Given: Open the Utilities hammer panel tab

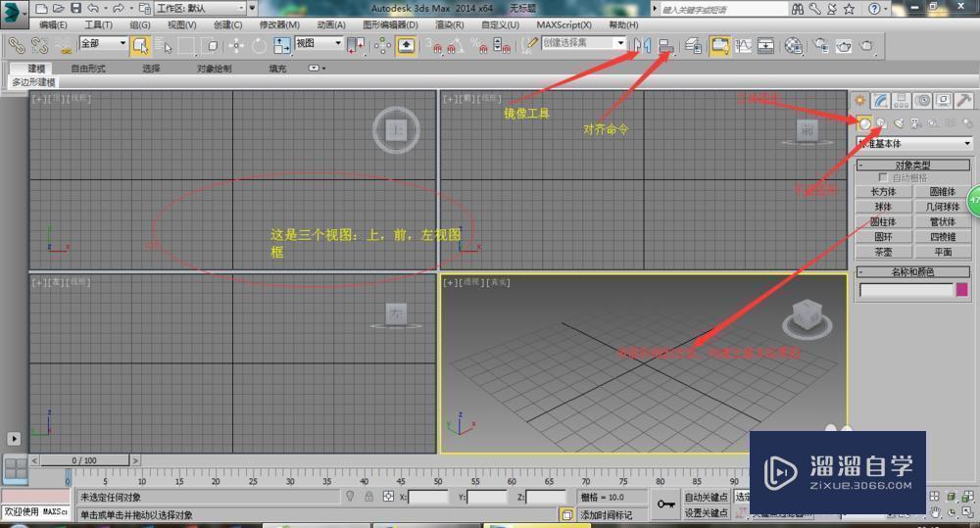Looking at the screenshot, I should (963, 101).
